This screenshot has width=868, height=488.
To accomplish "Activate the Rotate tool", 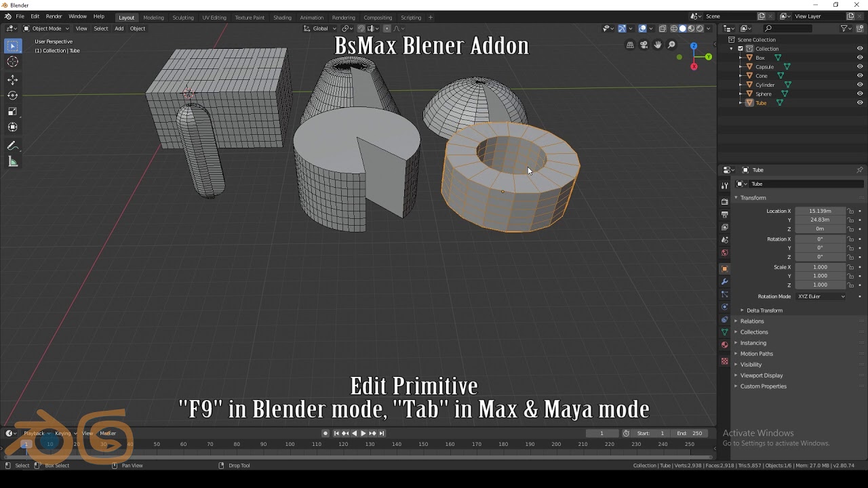I will 13,96.
